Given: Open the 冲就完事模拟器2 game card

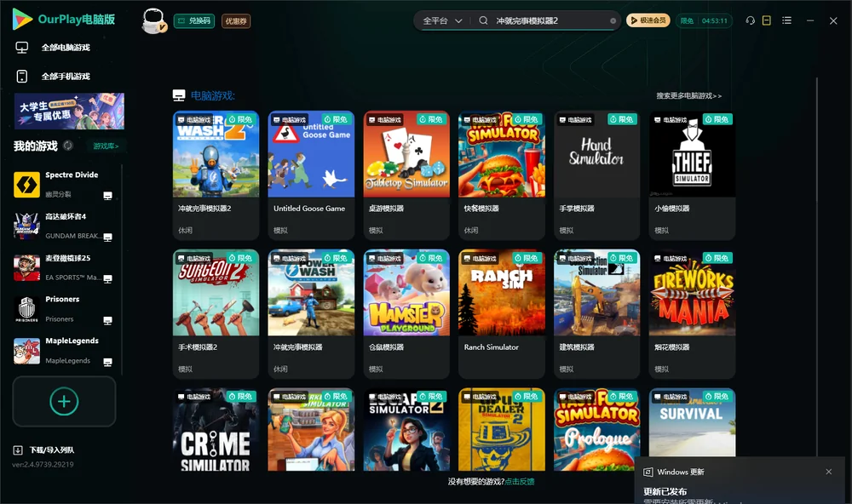Looking at the screenshot, I should [216, 175].
